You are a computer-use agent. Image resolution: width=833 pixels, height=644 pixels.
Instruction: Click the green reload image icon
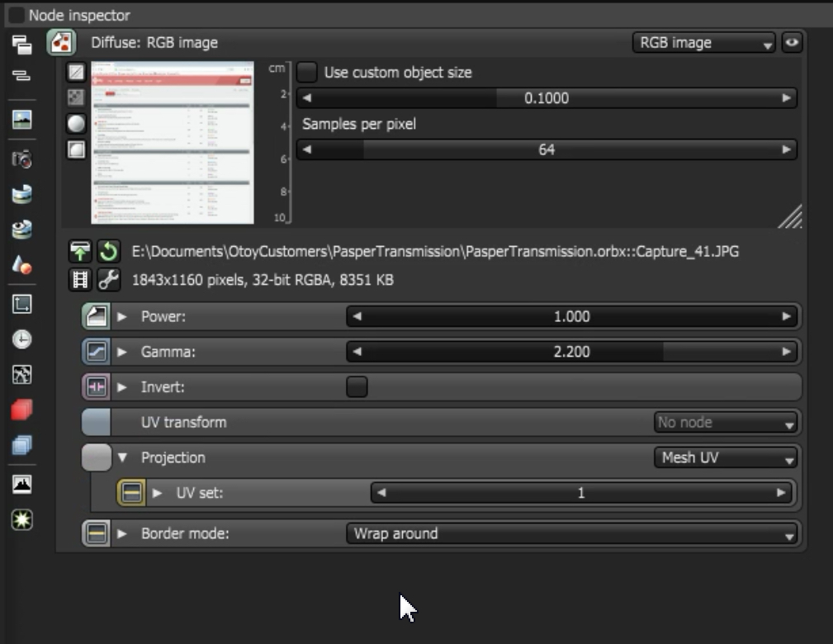pos(108,251)
